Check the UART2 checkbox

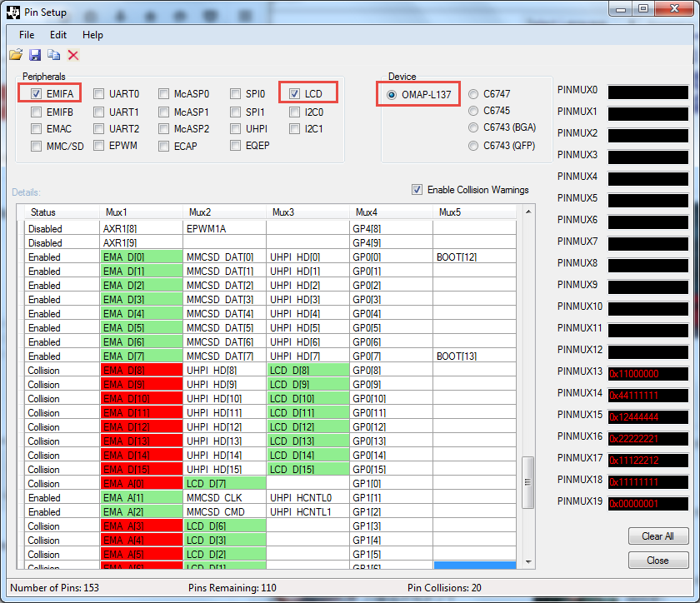pos(98,129)
